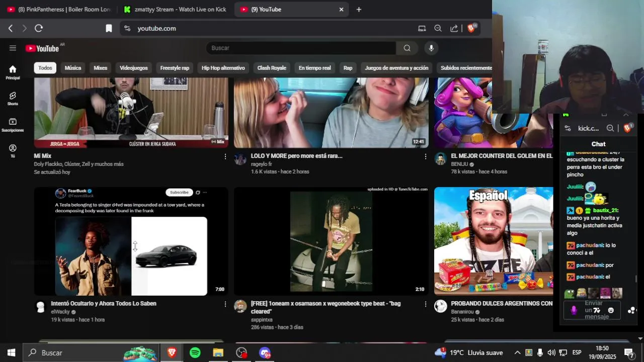Screen dimensions: 644x362
Task: Click the purple microphone in Kick chat
Action: click(x=574, y=310)
